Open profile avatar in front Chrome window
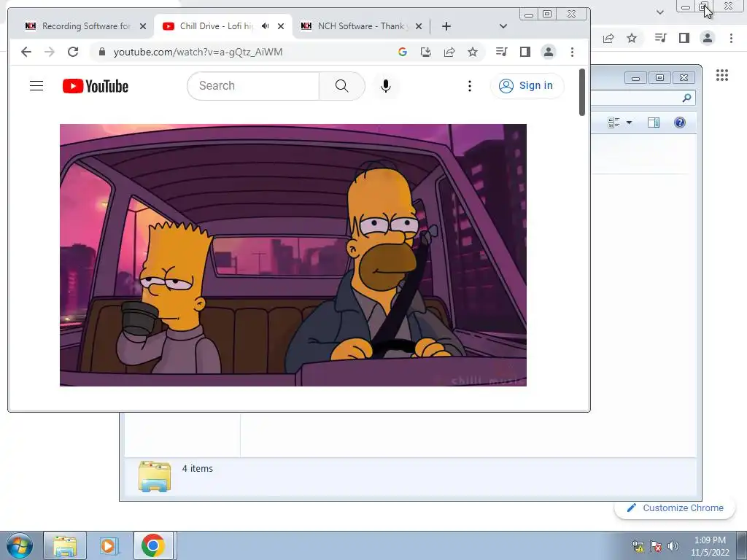This screenshot has width=747, height=560. (549, 52)
